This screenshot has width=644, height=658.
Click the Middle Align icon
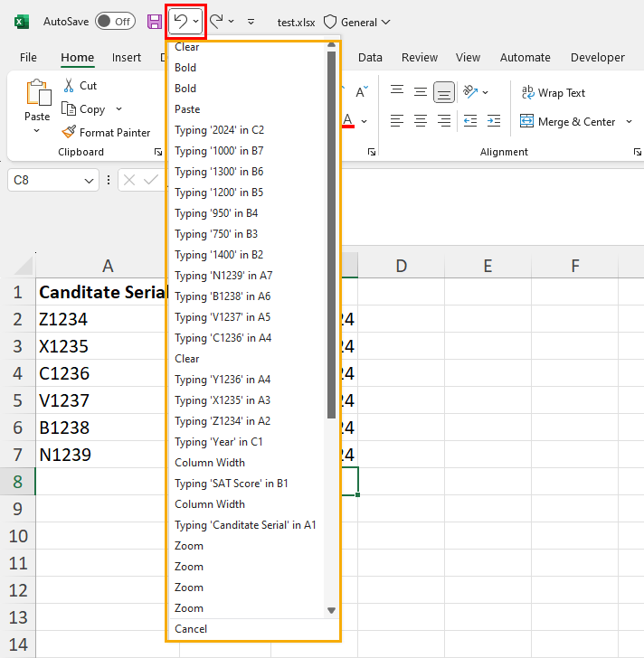click(x=421, y=92)
